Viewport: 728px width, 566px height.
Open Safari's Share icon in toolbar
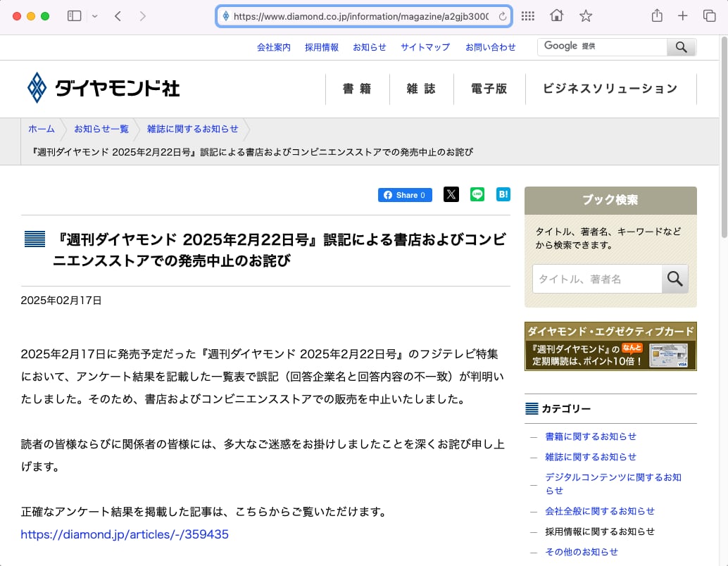656,16
